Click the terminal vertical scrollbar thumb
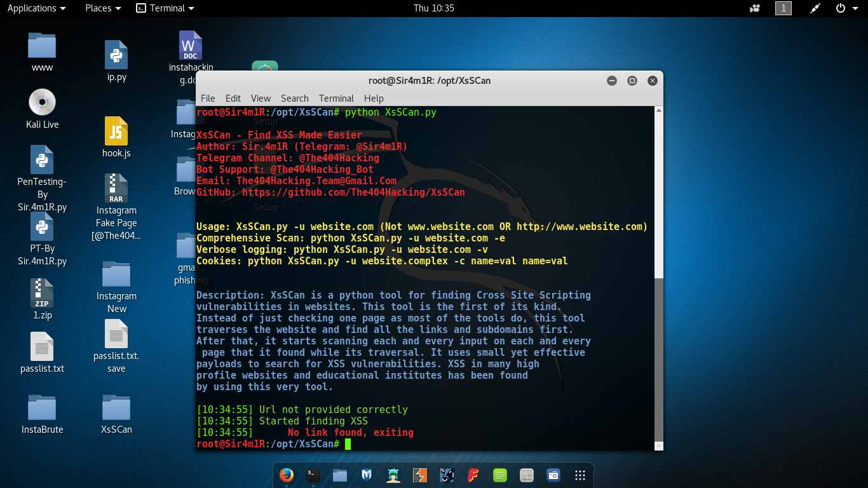 (x=659, y=359)
